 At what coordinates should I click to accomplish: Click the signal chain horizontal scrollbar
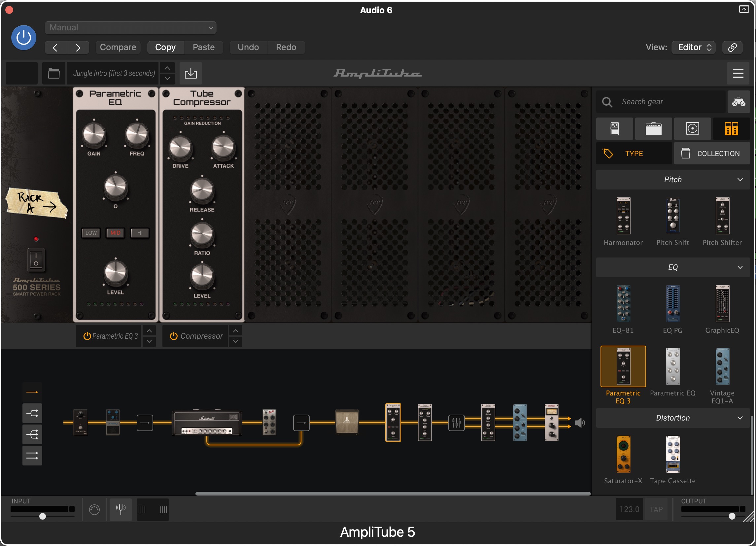coord(393,494)
